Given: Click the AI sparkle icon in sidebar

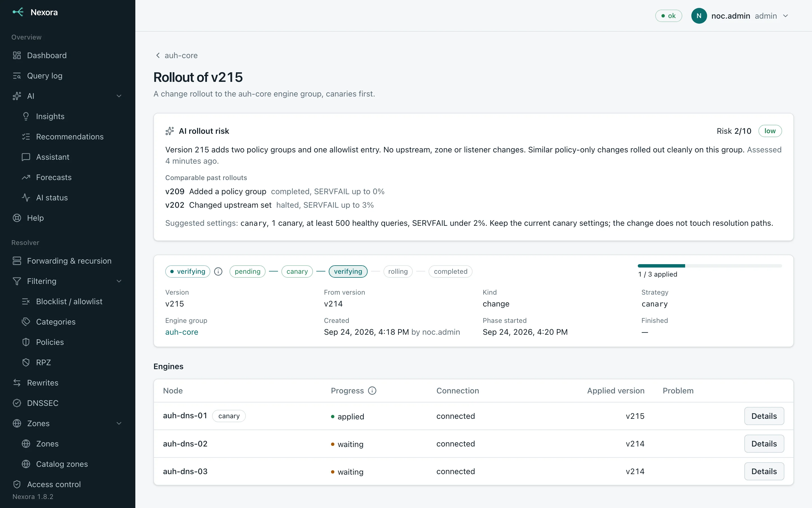Looking at the screenshot, I should pyautogui.click(x=17, y=96).
